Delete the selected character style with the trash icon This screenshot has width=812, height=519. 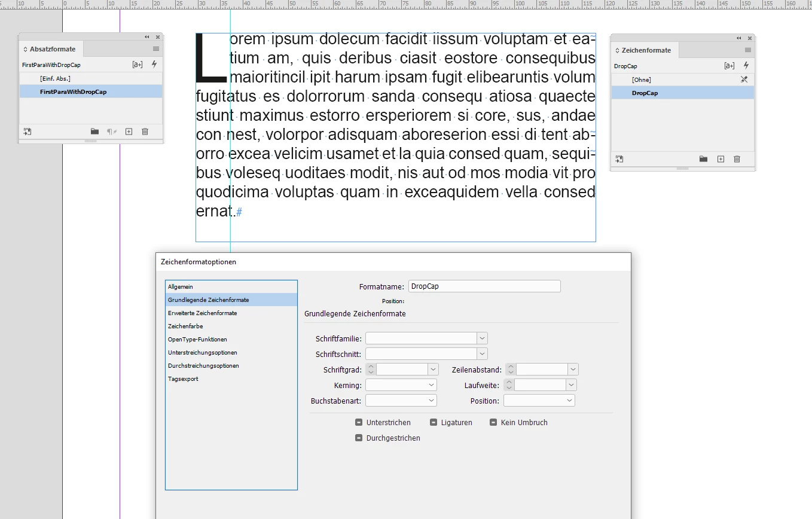(737, 159)
